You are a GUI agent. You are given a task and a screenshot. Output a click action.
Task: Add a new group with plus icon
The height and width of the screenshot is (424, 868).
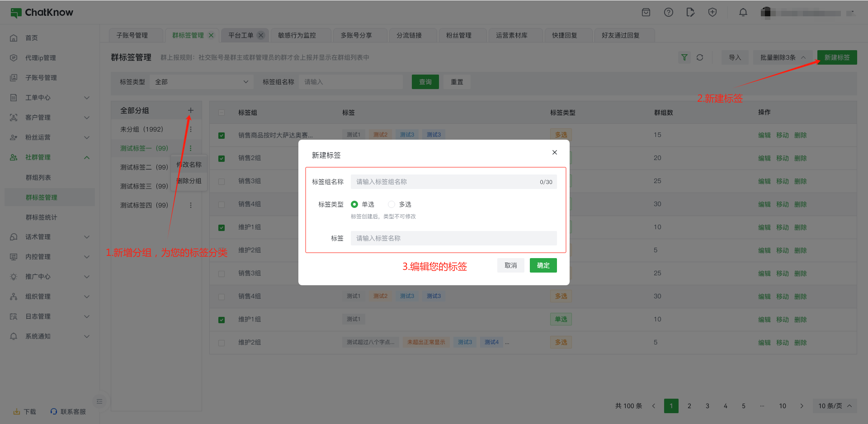[x=190, y=110]
